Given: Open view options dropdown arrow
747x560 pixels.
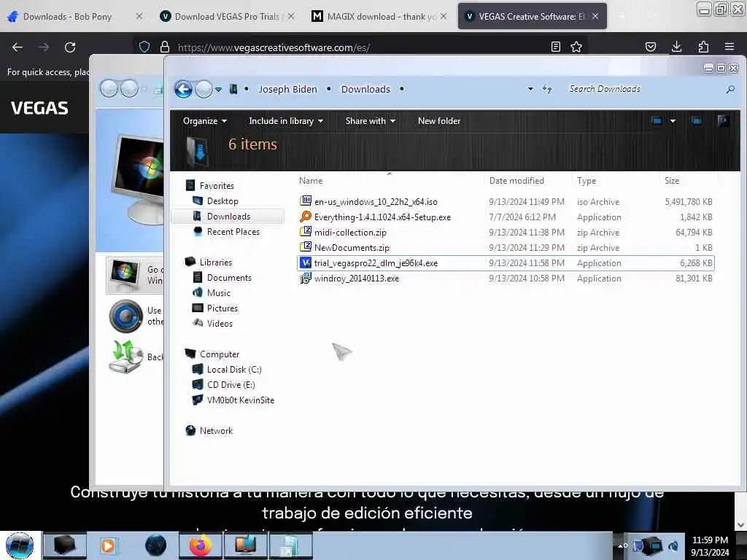Looking at the screenshot, I should (673, 121).
